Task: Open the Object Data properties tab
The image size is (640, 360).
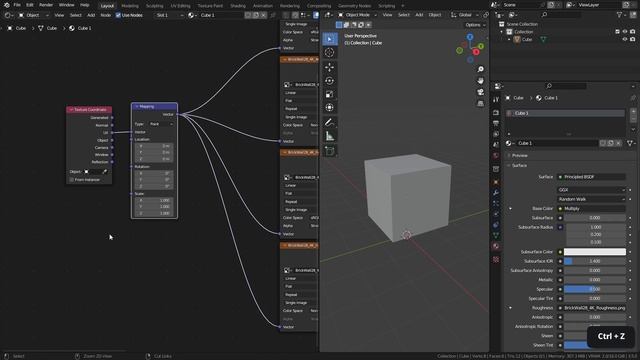Action: (496, 235)
